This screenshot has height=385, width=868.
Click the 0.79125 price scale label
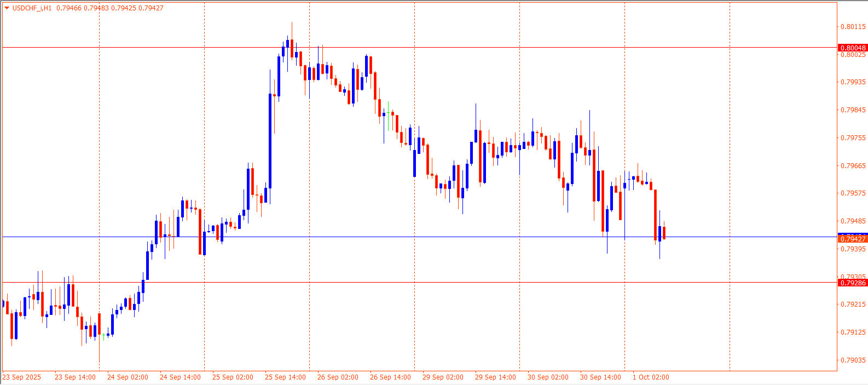(x=853, y=332)
